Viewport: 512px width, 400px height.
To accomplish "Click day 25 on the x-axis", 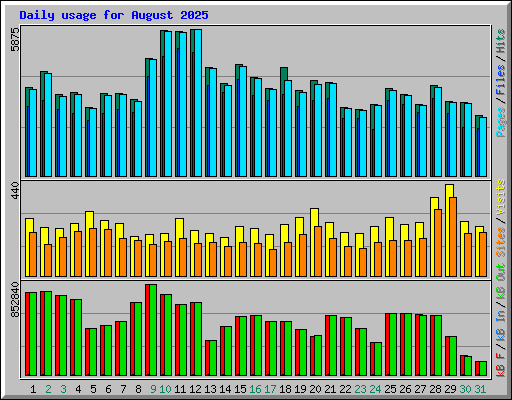I will (x=390, y=389).
